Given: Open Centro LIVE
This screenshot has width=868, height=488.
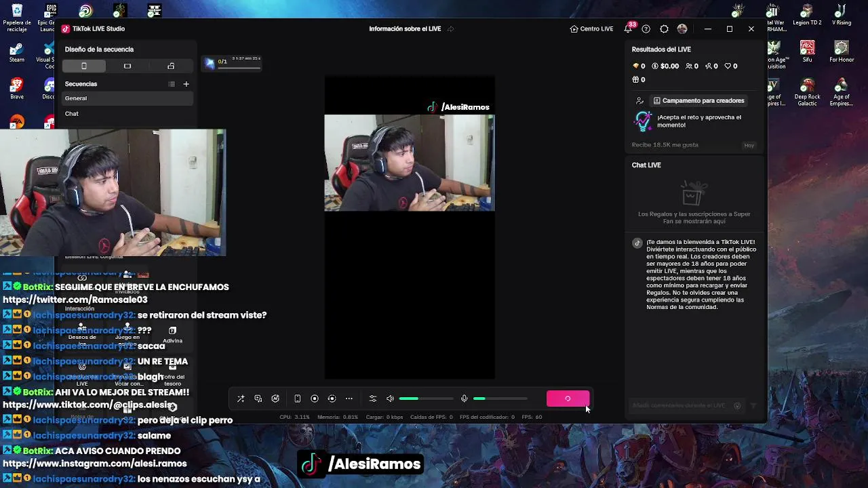Looking at the screenshot, I should (x=591, y=28).
